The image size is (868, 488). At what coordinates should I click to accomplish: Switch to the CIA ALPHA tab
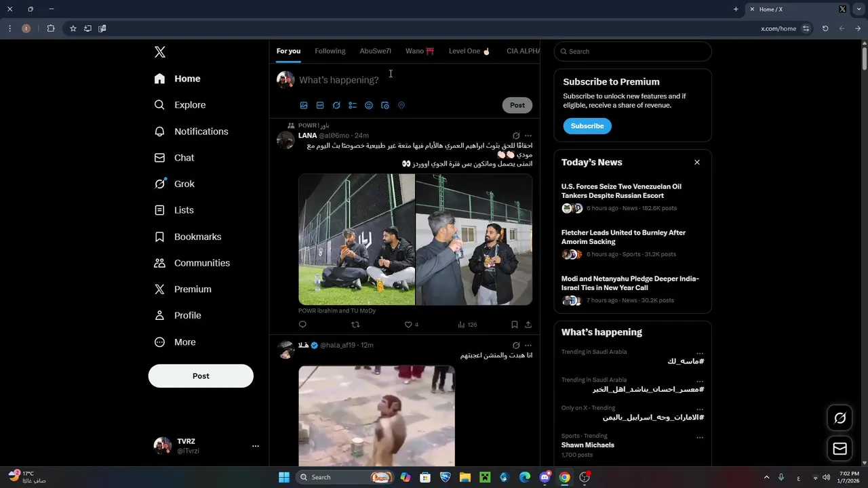point(523,52)
